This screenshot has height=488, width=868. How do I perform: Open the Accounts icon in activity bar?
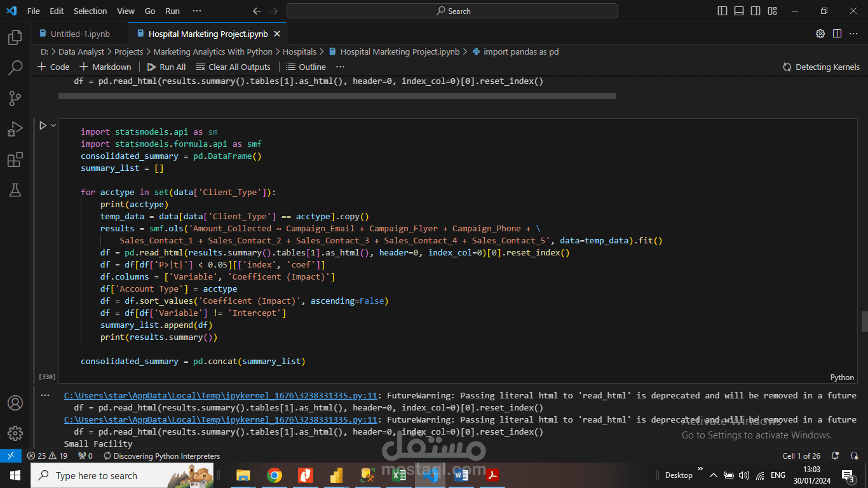(15, 403)
